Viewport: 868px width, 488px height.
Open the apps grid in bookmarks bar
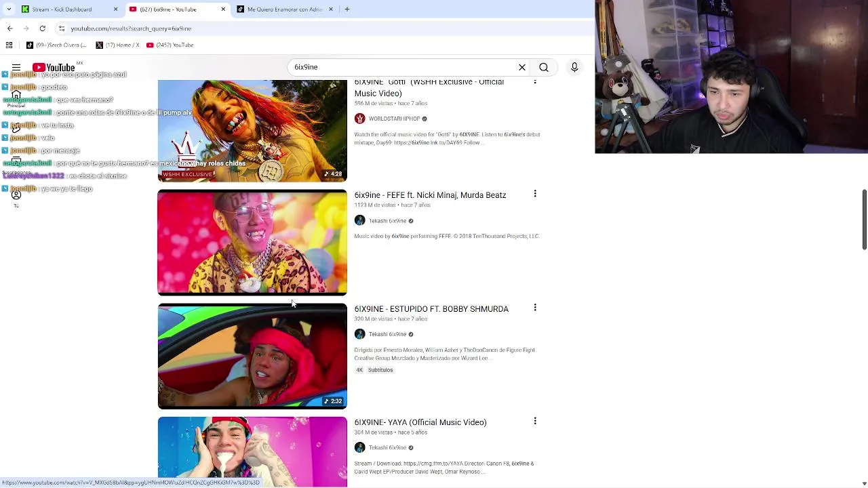(x=9, y=45)
